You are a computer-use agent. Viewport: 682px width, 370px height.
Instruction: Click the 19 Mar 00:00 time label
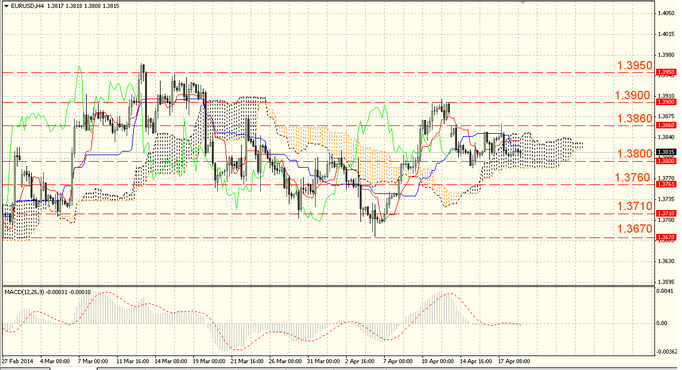click(209, 361)
